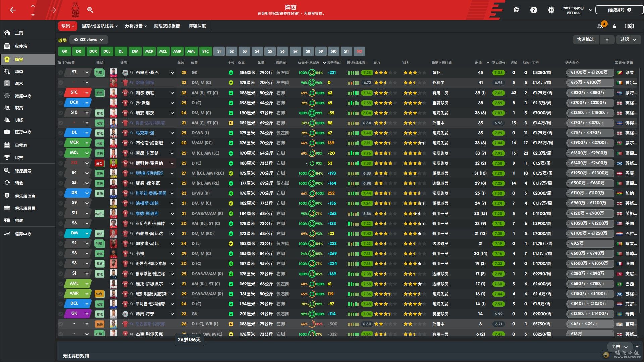Screen dimensions: 644x362
Task: Open the GZ views dropdown
Action: (89, 40)
